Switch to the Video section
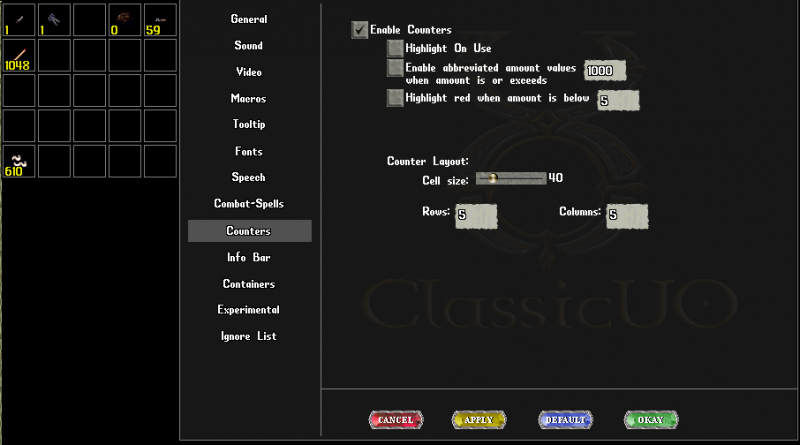The width and height of the screenshot is (800, 445). [x=249, y=72]
